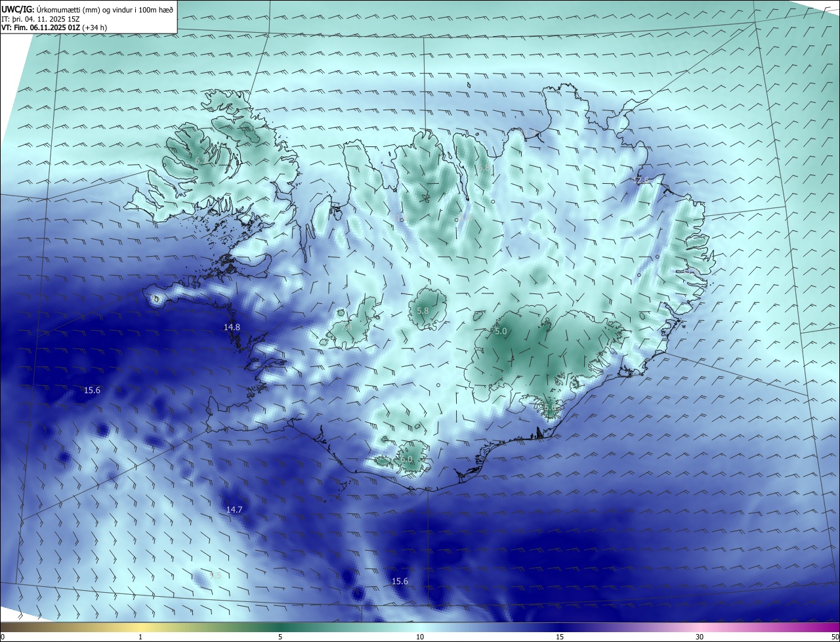Click the 14.7 value label on the map
This screenshot has height=642, width=840.
[x=234, y=509]
